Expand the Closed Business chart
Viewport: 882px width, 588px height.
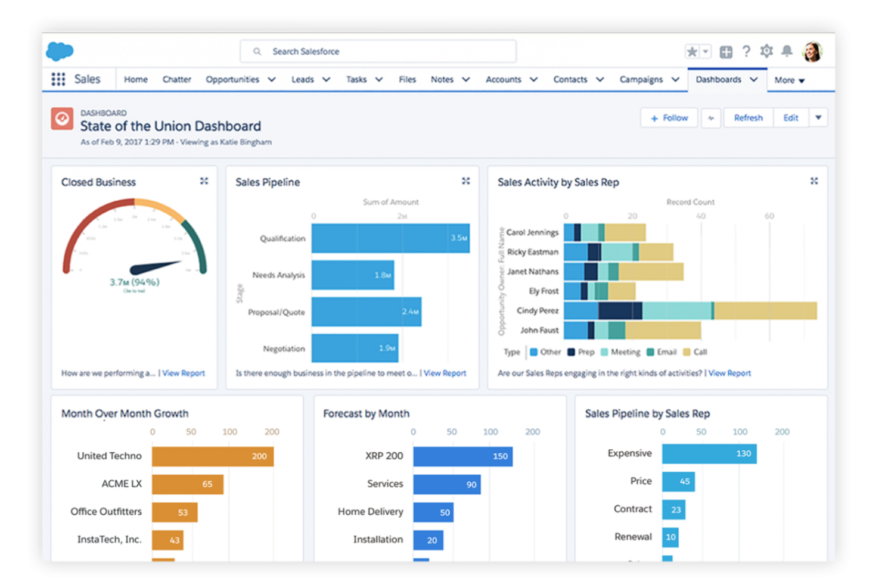(204, 181)
